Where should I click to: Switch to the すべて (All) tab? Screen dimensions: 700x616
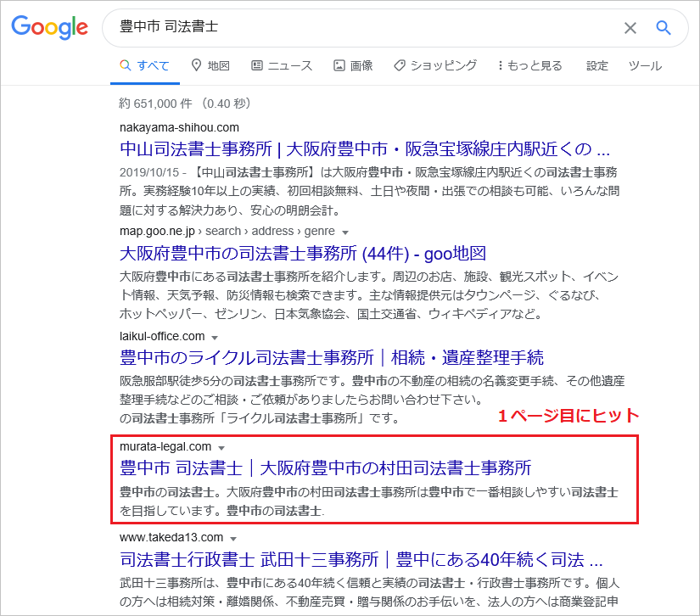pos(144,65)
